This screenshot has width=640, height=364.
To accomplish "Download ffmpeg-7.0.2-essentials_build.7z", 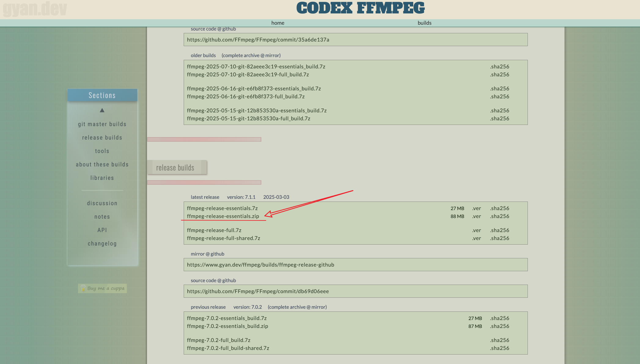I will click(227, 318).
